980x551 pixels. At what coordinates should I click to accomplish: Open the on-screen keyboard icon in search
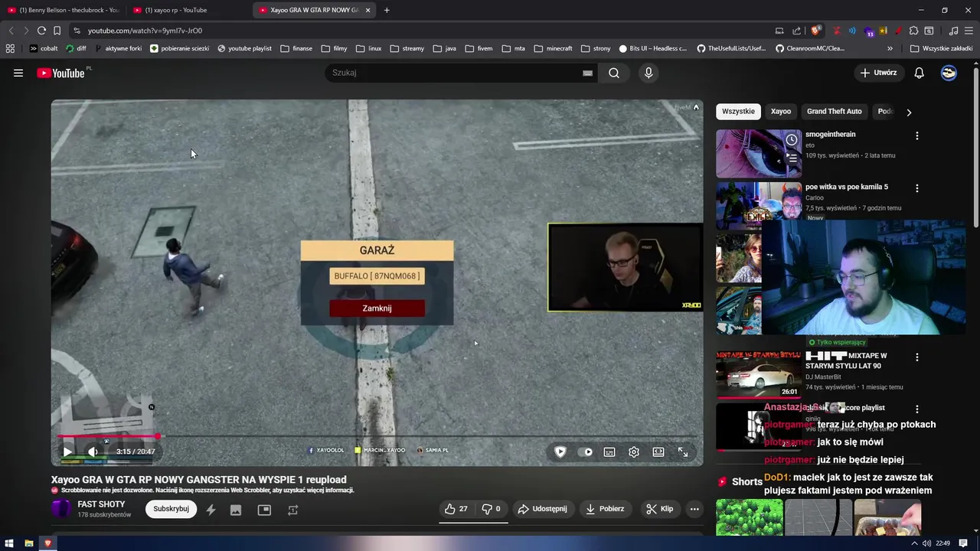point(587,73)
